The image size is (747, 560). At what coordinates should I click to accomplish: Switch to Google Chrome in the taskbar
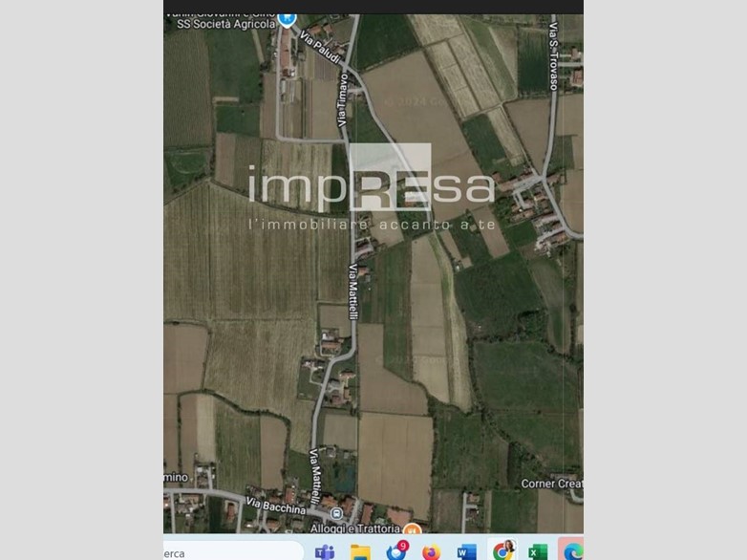pyautogui.click(x=502, y=551)
